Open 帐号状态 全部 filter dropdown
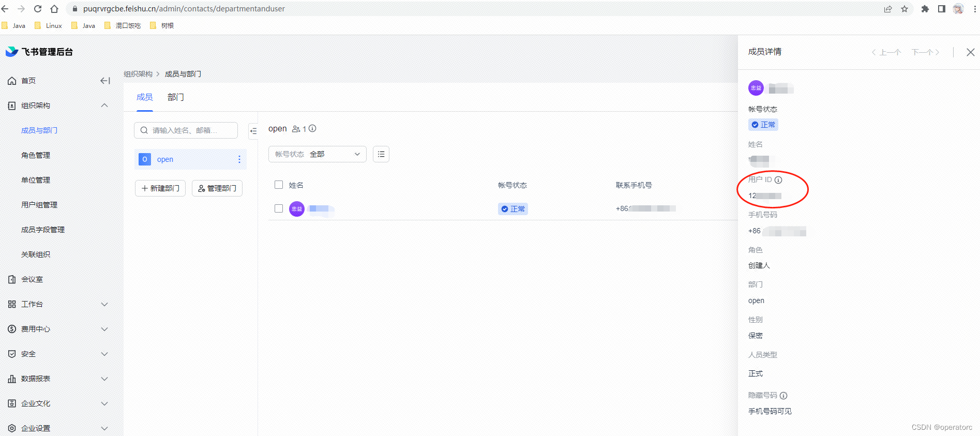This screenshot has height=436, width=980. [318, 154]
